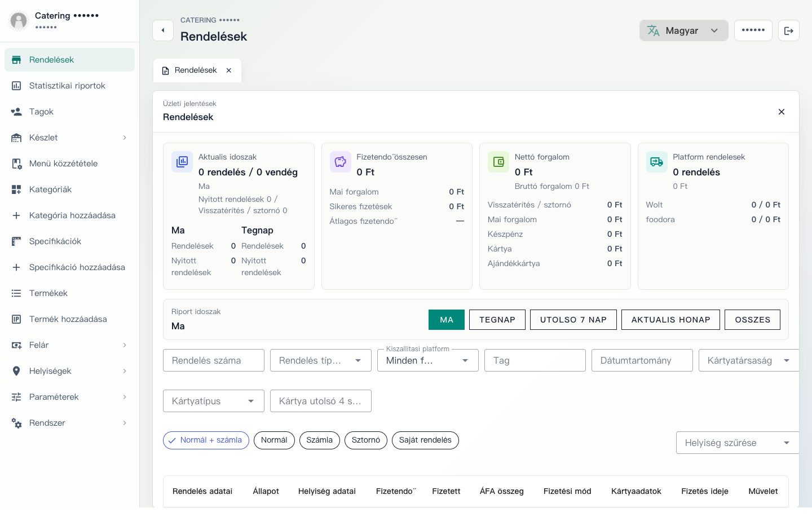Click the Készlet inventory icon

tap(16, 138)
